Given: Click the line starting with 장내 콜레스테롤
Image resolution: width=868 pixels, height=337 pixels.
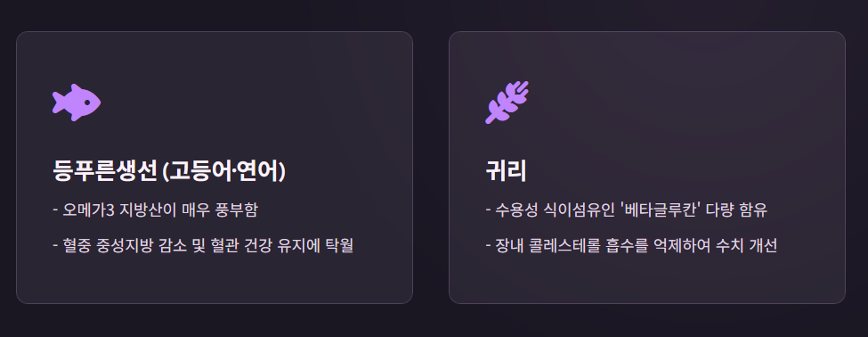Looking at the screenshot, I should coord(631,245).
